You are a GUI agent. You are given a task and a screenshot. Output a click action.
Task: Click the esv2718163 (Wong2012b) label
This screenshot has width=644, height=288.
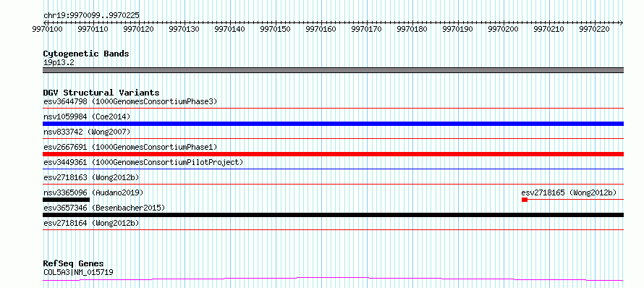pyautogui.click(x=91, y=177)
